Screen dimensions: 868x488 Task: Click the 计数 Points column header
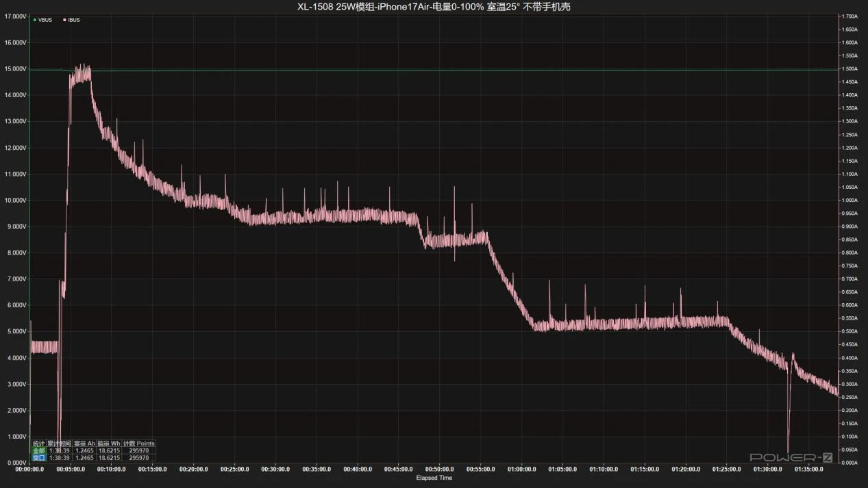tap(139, 444)
